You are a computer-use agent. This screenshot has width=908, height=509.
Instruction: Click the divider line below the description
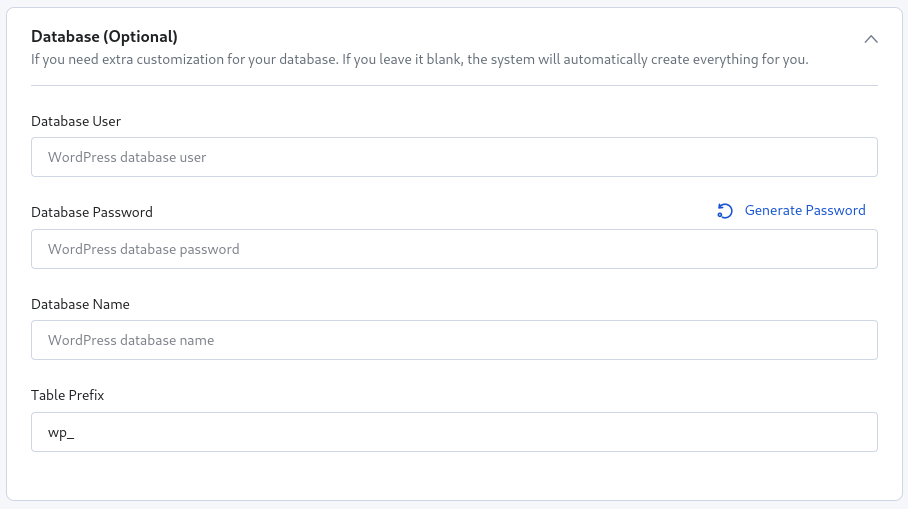(x=454, y=85)
